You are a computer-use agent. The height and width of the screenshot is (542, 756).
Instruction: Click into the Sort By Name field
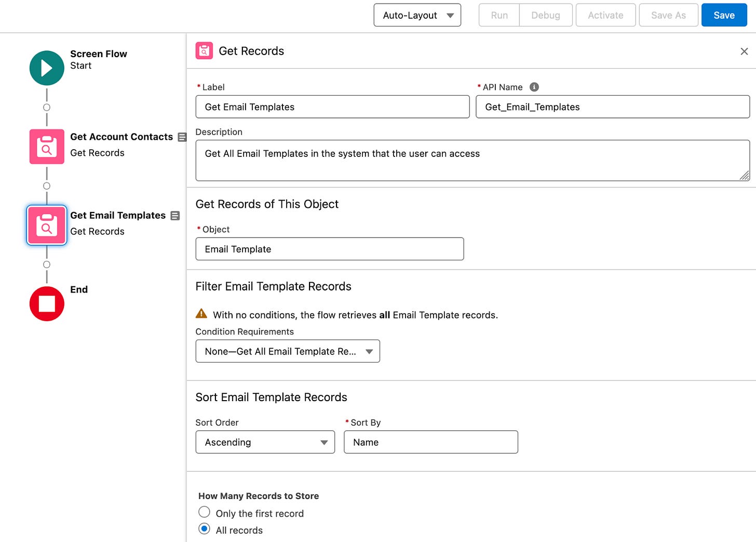430,442
